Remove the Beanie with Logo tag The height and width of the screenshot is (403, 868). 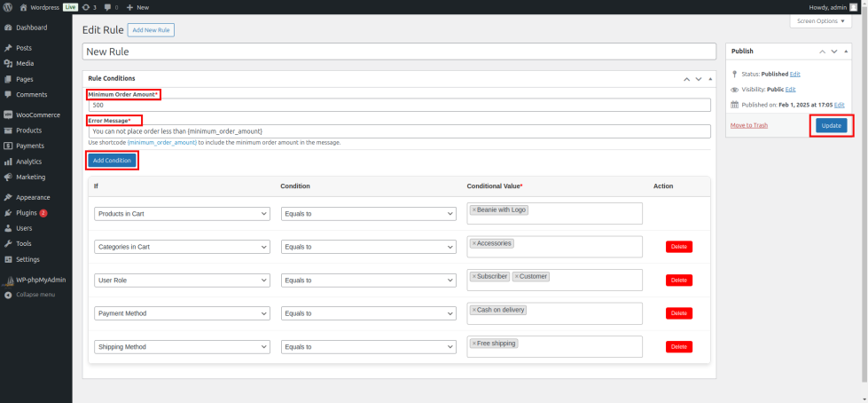coord(474,210)
